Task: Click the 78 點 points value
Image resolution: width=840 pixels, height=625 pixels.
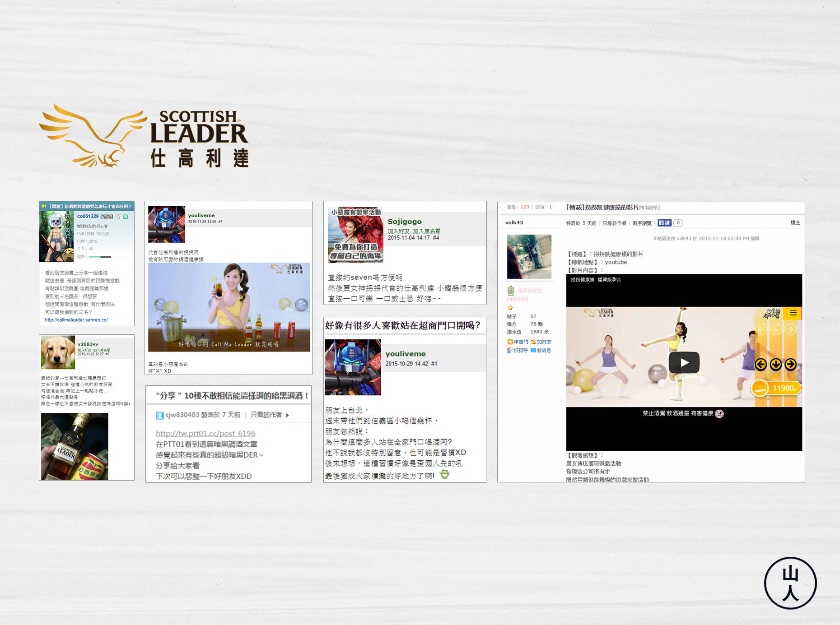Action: (x=537, y=324)
